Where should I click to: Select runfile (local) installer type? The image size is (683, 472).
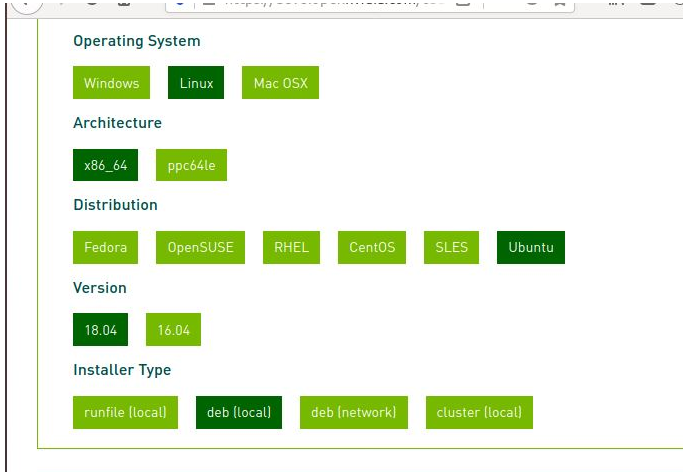point(125,412)
